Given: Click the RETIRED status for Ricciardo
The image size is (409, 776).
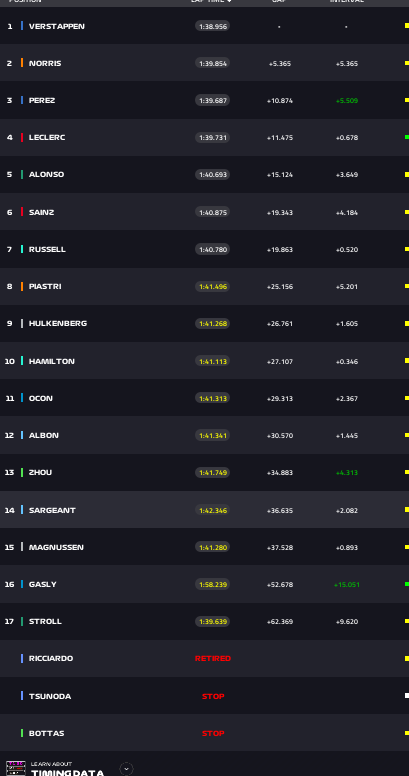Looking at the screenshot, I should tap(213, 658).
